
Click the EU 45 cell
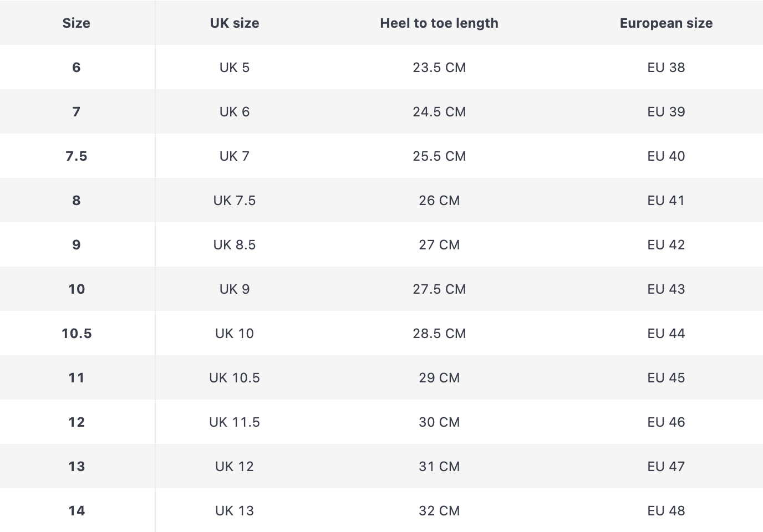[x=666, y=377]
